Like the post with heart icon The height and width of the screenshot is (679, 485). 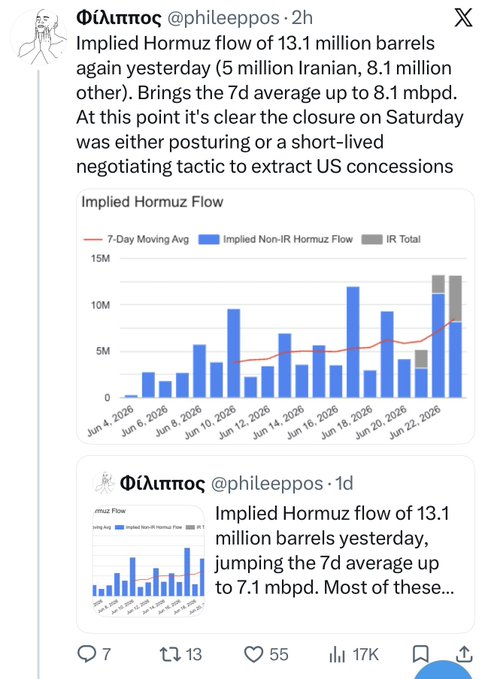point(254,654)
